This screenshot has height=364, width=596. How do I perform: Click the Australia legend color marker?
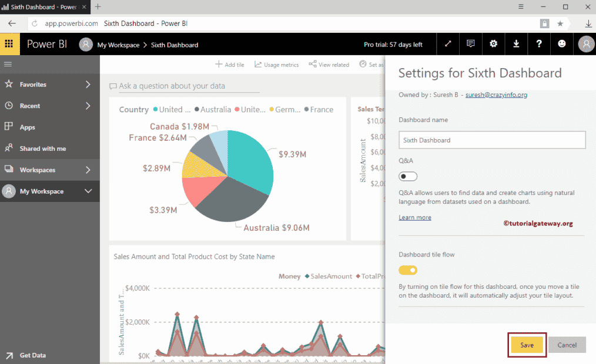coord(197,110)
